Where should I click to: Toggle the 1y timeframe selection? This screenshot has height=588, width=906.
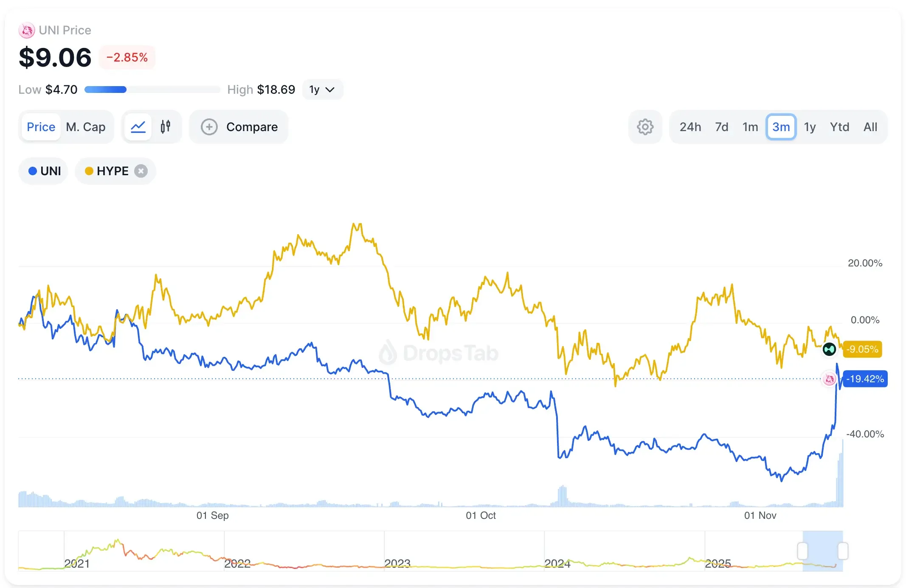810,126
